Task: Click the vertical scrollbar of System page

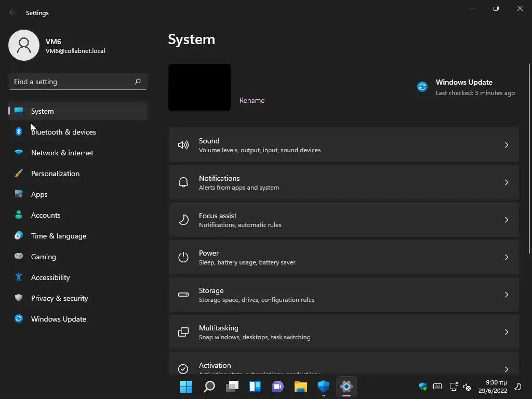Action: (529, 158)
